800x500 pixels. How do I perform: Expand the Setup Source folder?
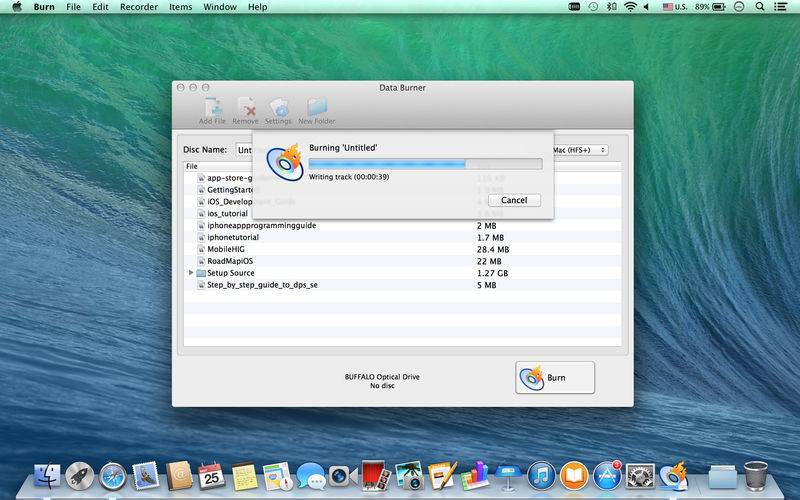(191, 273)
